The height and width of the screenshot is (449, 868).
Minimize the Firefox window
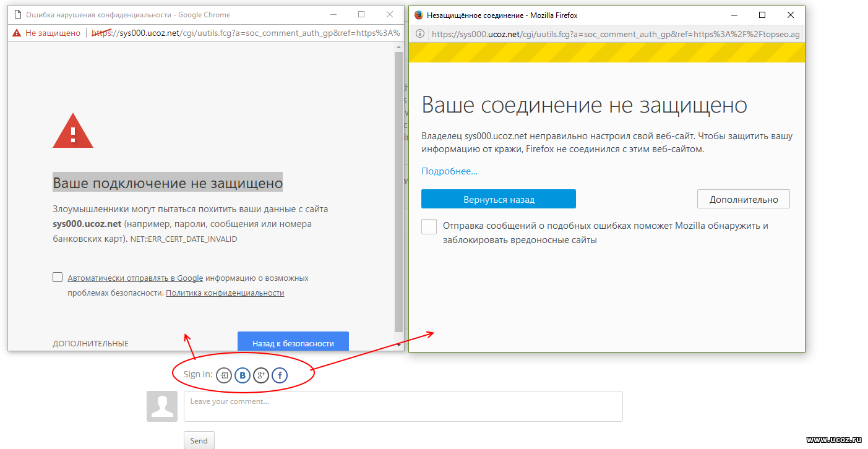pyautogui.click(x=734, y=15)
